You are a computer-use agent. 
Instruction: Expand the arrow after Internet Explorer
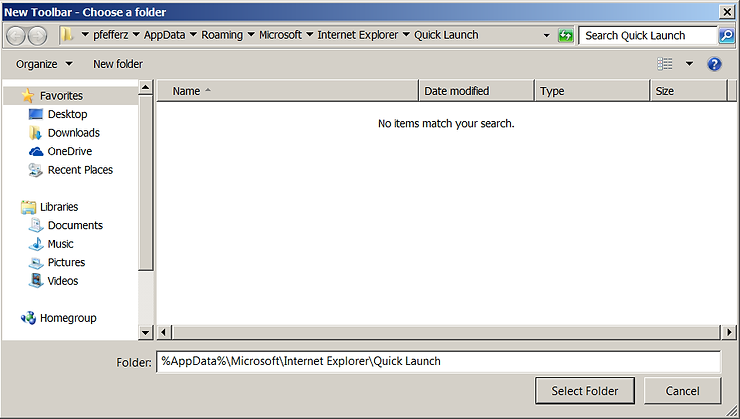406,34
